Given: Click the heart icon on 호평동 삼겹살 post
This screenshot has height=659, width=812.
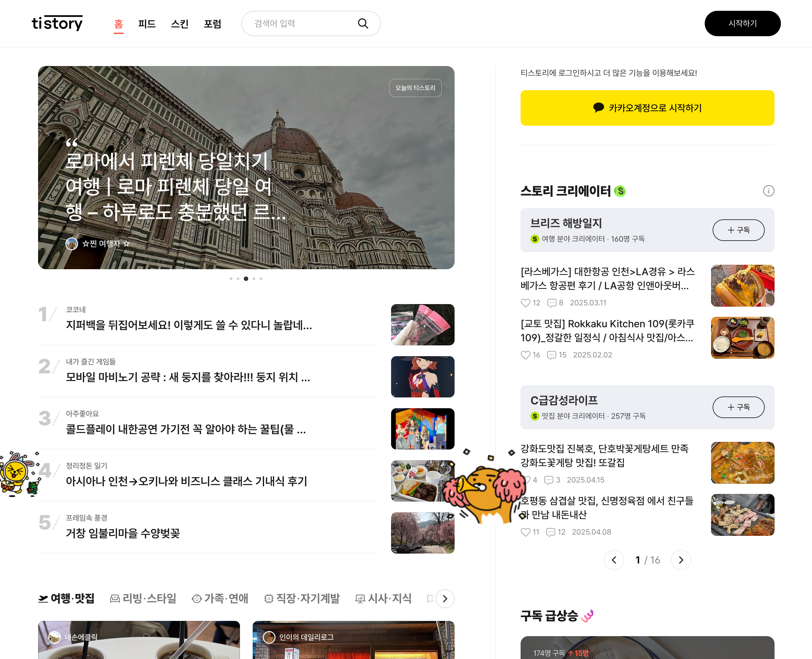Looking at the screenshot, I should (525, 532).
